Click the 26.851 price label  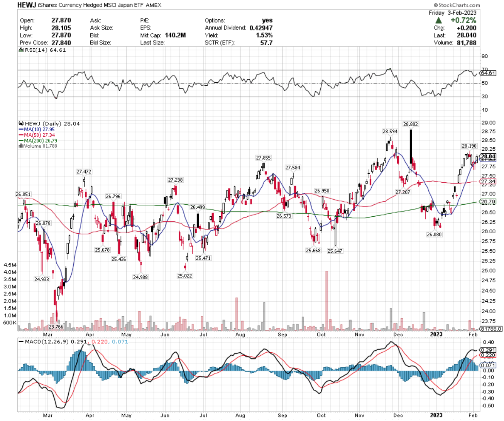coord(23,195)
